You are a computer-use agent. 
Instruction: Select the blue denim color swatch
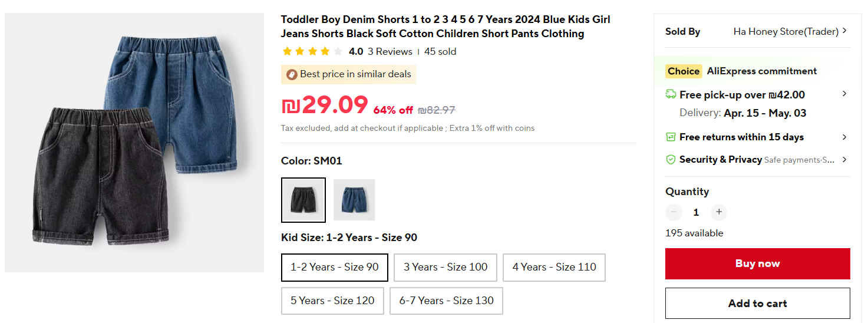tap(354, 200)
